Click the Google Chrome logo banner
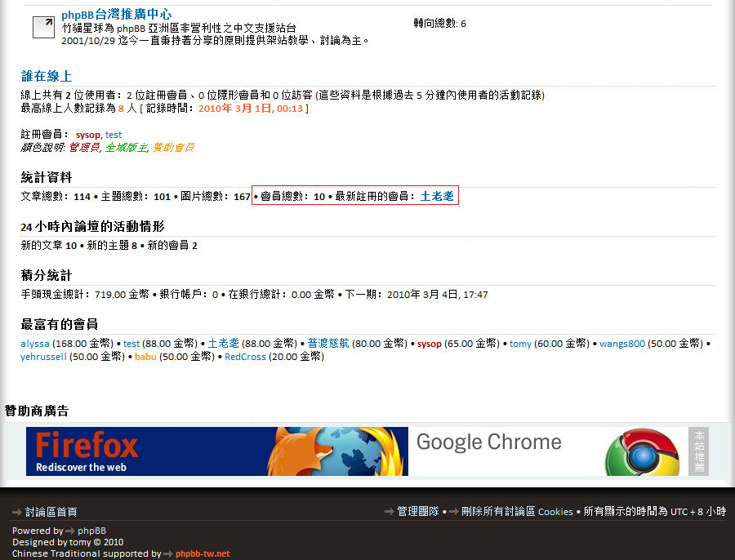This screenshot has height=560, width=735. coord(547,451)
